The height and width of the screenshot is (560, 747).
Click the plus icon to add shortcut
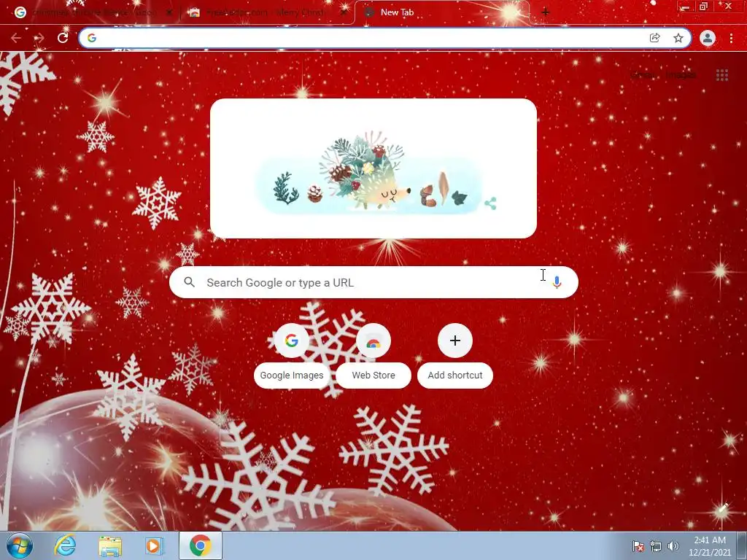(x=455, y=341)
